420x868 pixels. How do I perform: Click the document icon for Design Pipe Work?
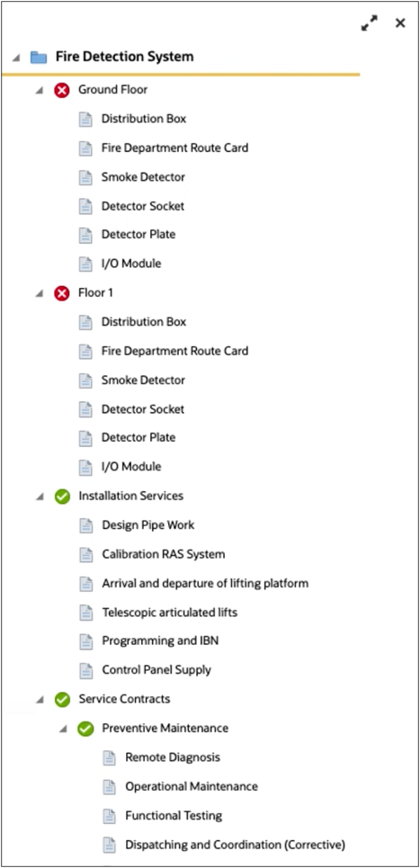(85, 525)
